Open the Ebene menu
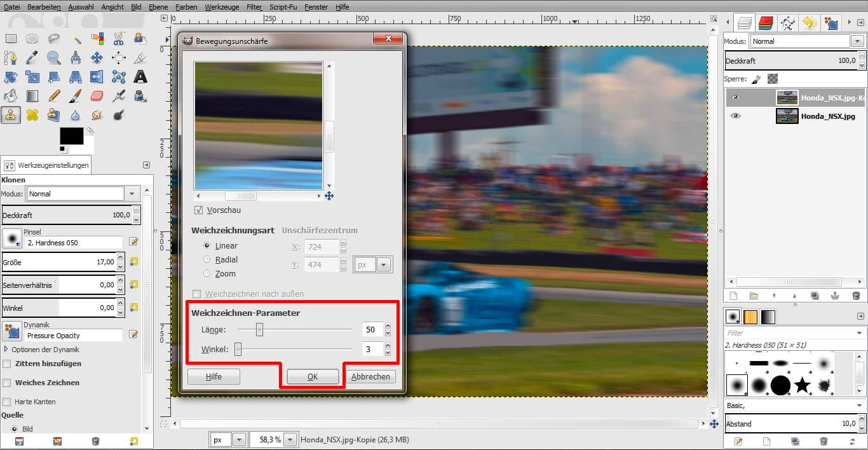The image size is (868, 450). (159, 7)
